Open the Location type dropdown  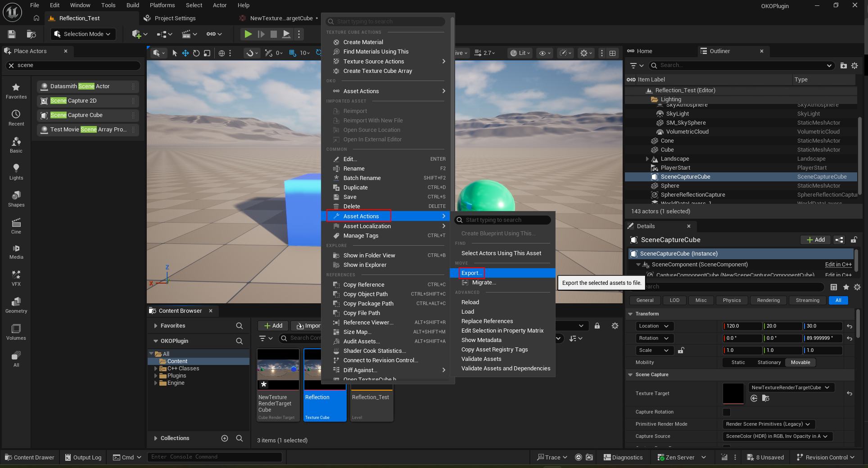pos(655,326)
